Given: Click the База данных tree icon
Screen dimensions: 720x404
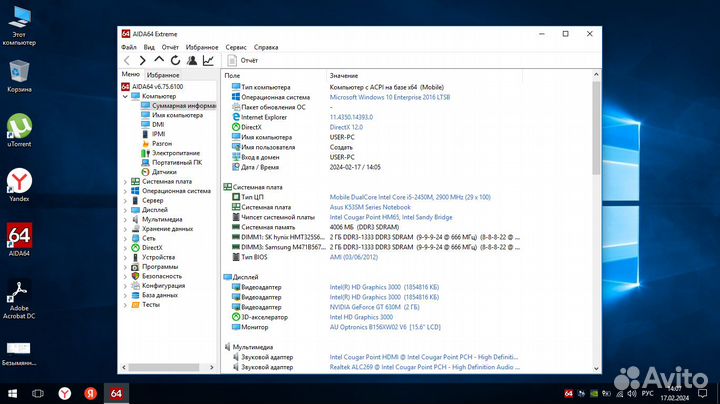Looking at the screenshot, I should [x=135, y=295].
